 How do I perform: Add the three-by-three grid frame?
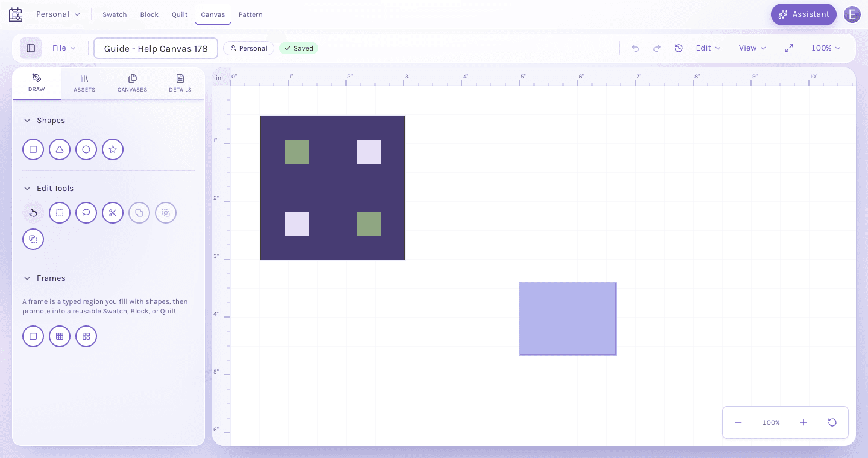[x=60, y=336]
